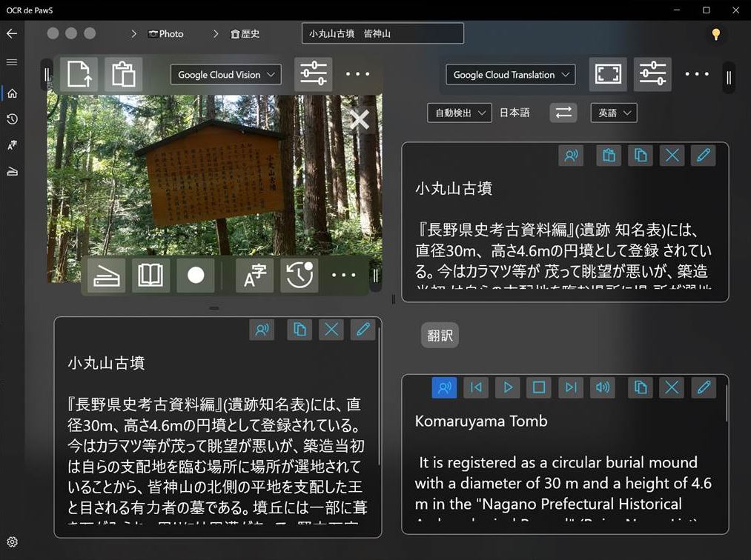Swap source and target languages

[563, 113]
